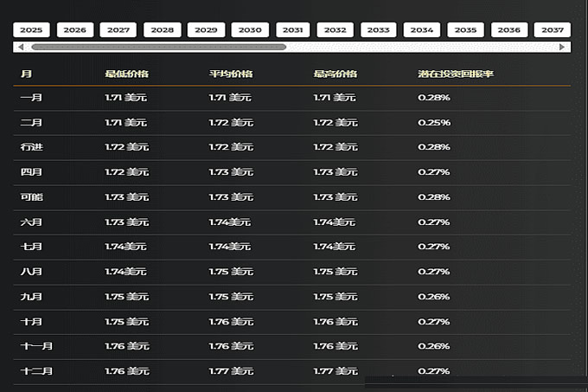Click the 最低价格 column header
The height and width of the screenshot is (392, 588).
click(x=125, y=74)
